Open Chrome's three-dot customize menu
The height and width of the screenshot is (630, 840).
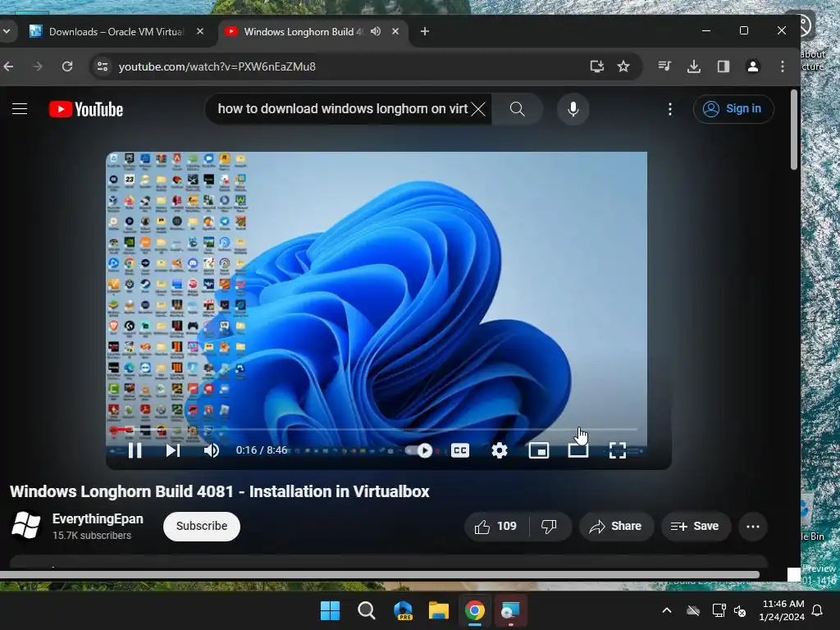click(x=782, y=66)
